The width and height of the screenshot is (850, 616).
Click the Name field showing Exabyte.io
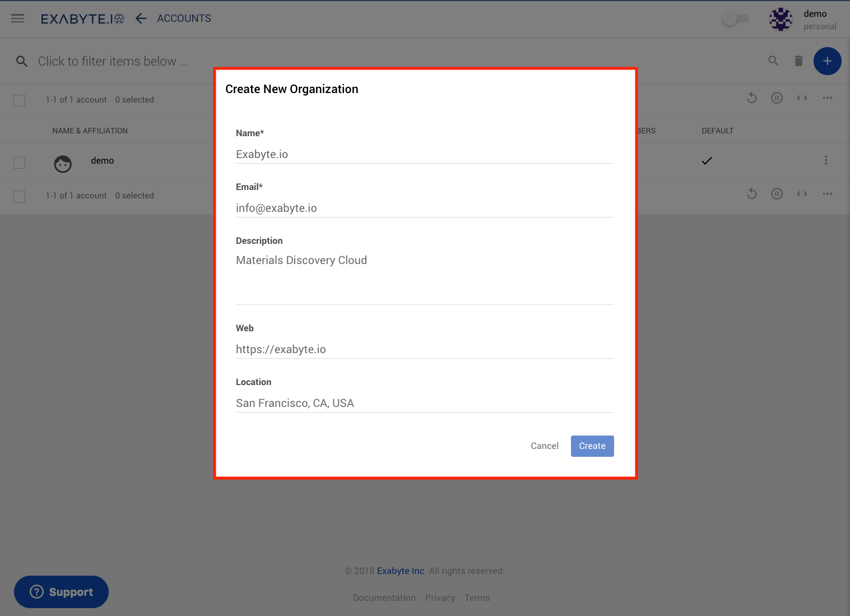(424, 154)
